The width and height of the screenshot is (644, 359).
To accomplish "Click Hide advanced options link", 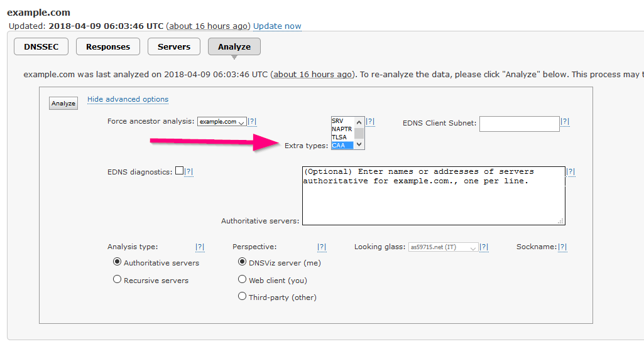I will 128,99.
